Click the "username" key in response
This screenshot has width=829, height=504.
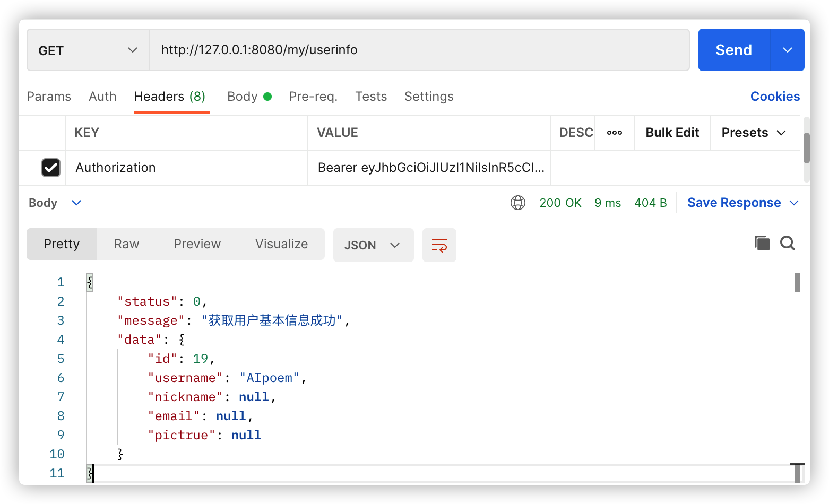tap(185, 378)
